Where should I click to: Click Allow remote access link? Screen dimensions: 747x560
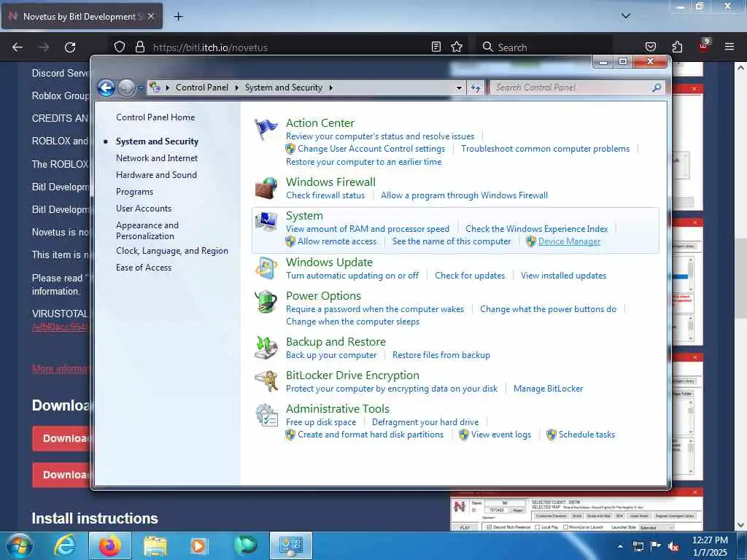(x=337, y=241)
